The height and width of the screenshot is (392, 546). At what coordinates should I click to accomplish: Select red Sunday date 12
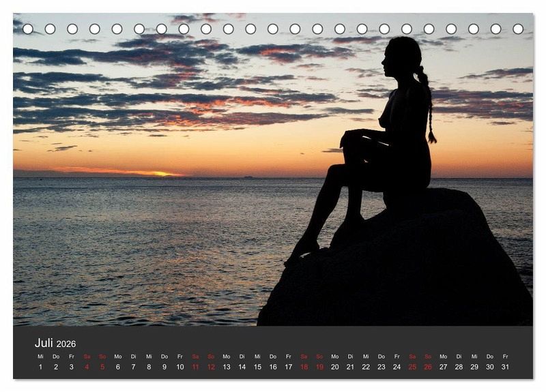[x=211, y=367]
